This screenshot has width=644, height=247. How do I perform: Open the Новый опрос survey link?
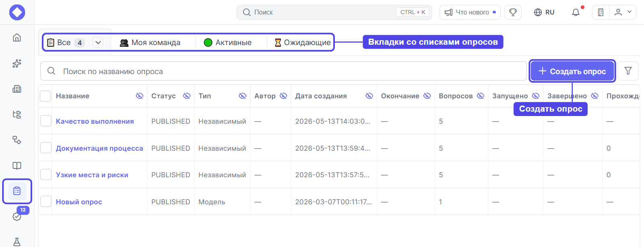pyautogui.click(x=79, y=202)
